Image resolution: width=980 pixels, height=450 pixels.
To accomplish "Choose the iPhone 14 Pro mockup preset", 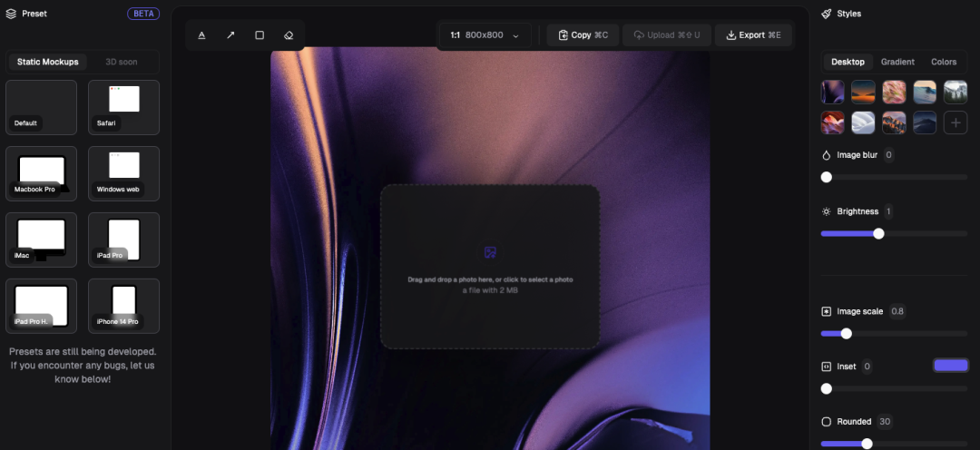I will pos(123,307).
